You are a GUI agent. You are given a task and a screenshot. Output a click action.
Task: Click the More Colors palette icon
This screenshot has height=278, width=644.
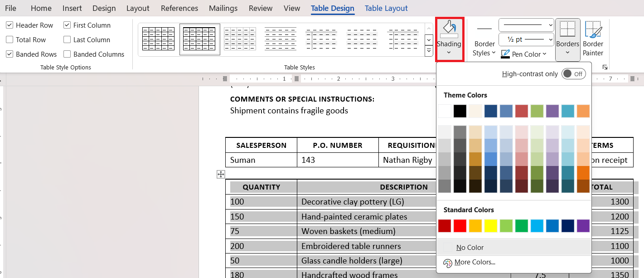point(448,263)
